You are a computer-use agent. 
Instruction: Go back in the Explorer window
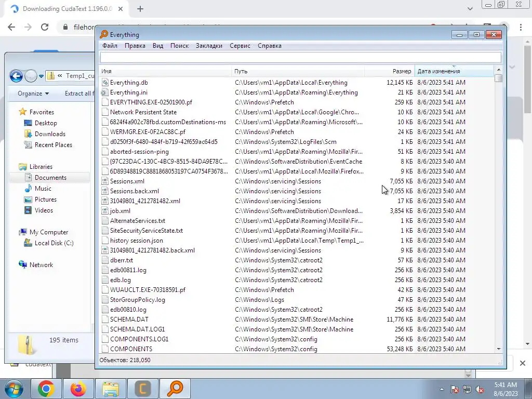tap(16, 76)
